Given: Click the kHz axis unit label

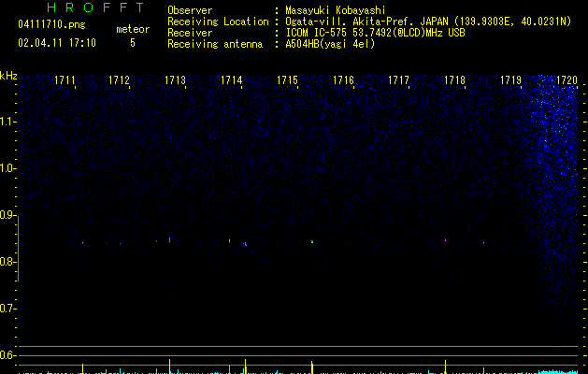Looking at the screenshot, I should point(8,76).
